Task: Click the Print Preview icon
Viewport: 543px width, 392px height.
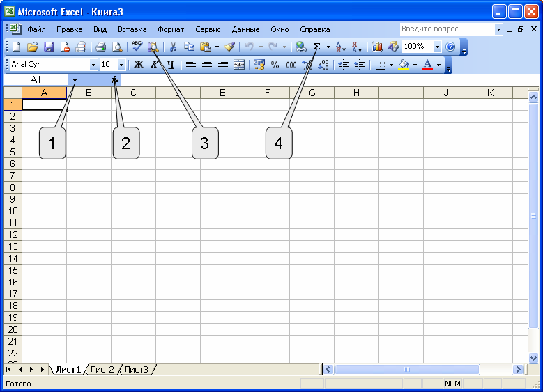Action: [x=117, y=47]
